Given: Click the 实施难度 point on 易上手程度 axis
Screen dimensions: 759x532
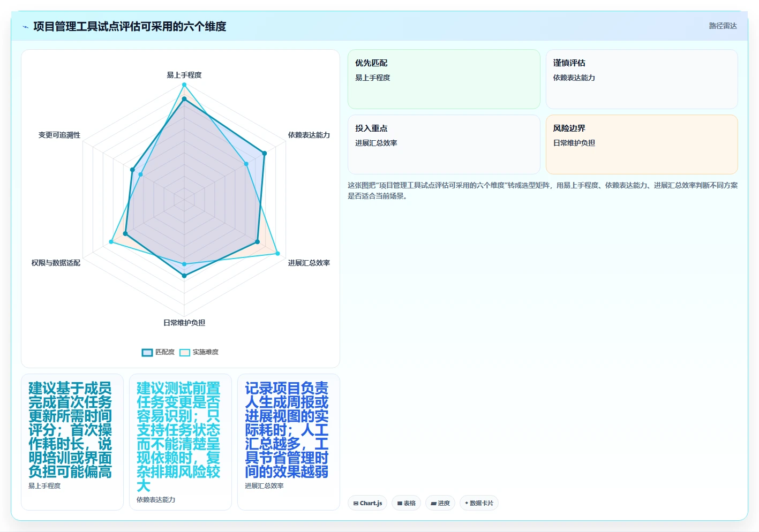Looking at the screenshot, I should coord(184,85).
